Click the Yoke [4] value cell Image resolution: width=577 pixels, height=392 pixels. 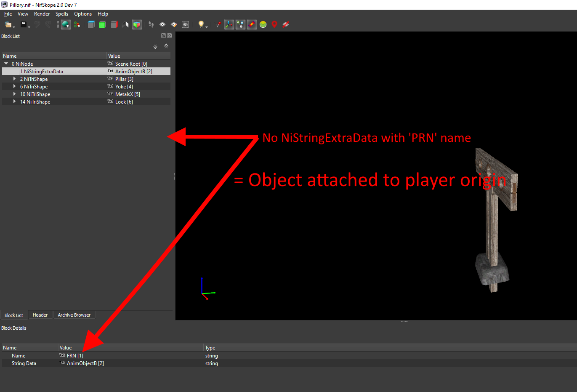pyautogui.click(x=124, y=87)
